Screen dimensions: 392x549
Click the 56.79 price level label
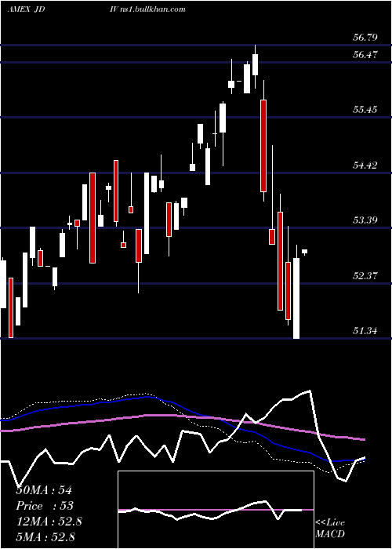365,38
